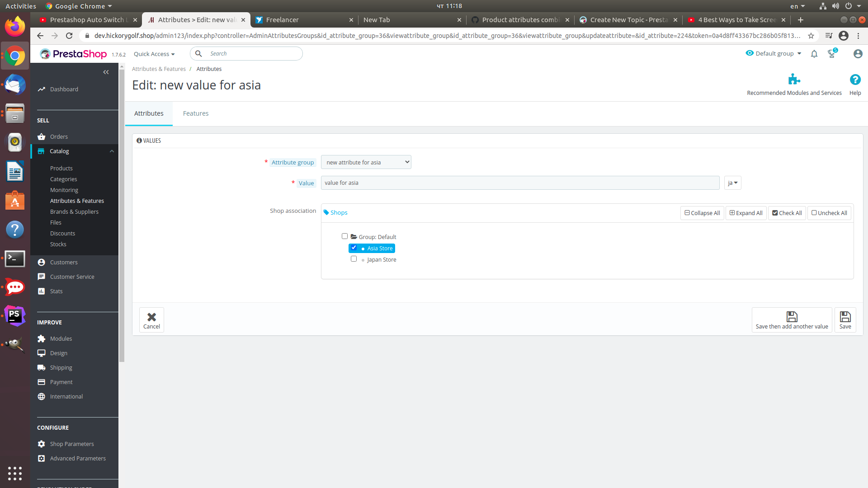
Task: Open a new browser tab with plus icon
Action: point(801,20)
